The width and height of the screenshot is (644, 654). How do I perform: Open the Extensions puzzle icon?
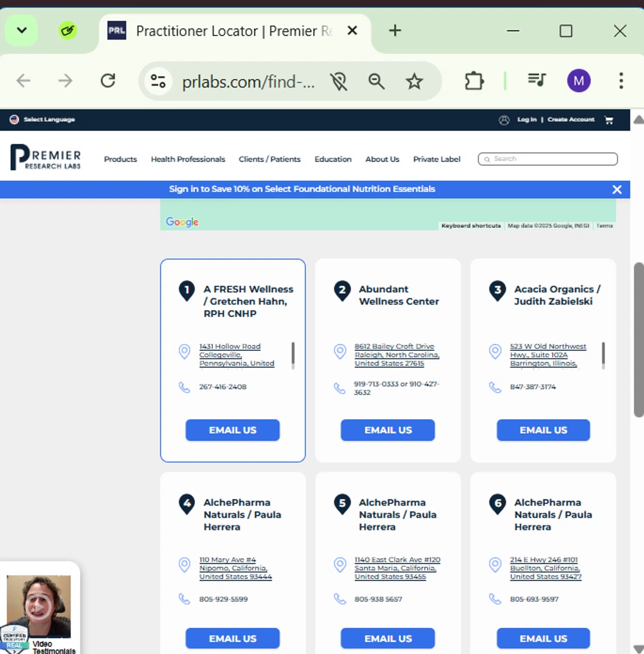[x=474, y=81]
